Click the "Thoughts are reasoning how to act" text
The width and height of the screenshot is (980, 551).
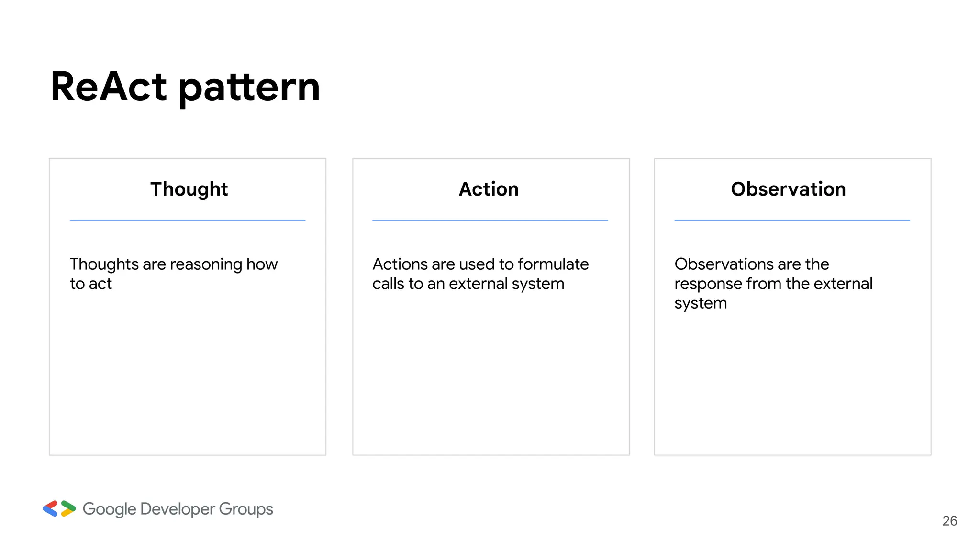tap(173, 274)
